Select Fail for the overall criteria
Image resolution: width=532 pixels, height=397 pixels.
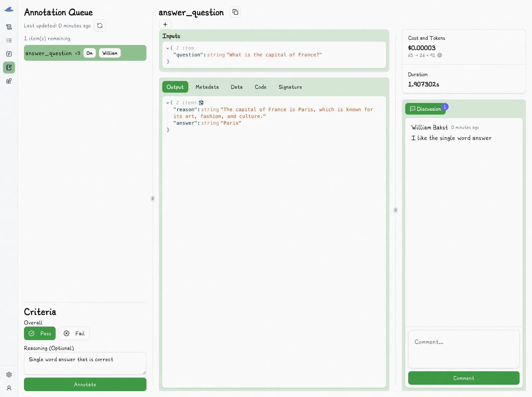tap(74, 333)
